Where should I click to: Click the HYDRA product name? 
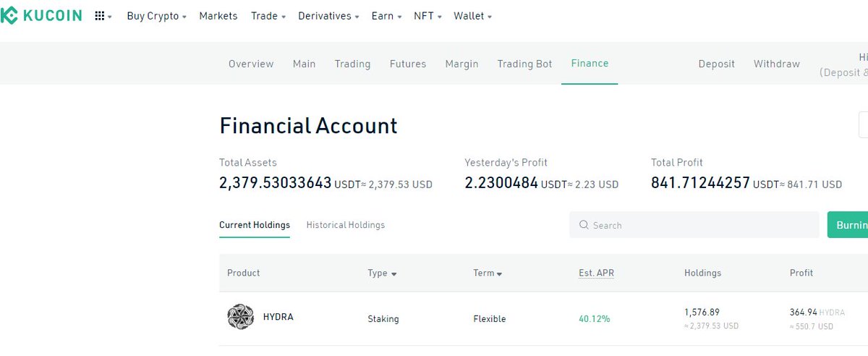278,317
